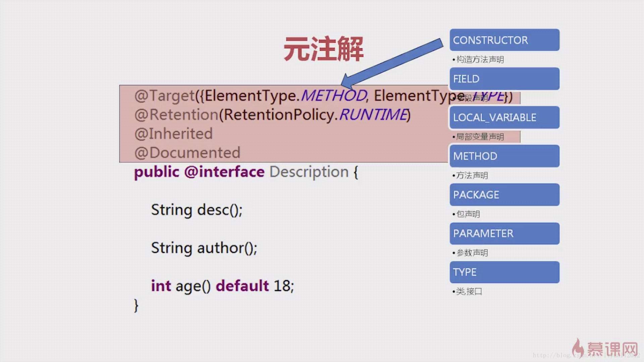Select @Documented annotation entry
644x362 pixels.
(x=186, y=152)
